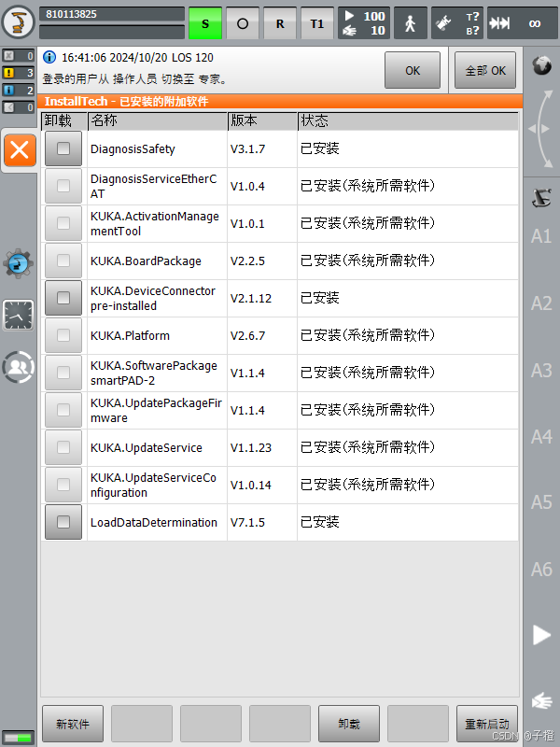560x747 pixels.
Task: Select the LoadDataDetermination name cell
Action: pos(157,522)
